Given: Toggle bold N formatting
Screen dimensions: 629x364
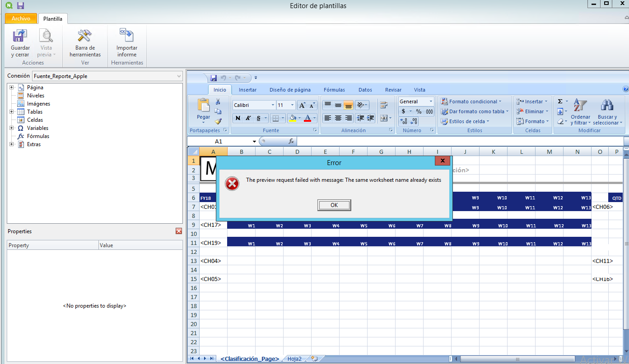Looking at the screenshot, I should coord(238,118).
